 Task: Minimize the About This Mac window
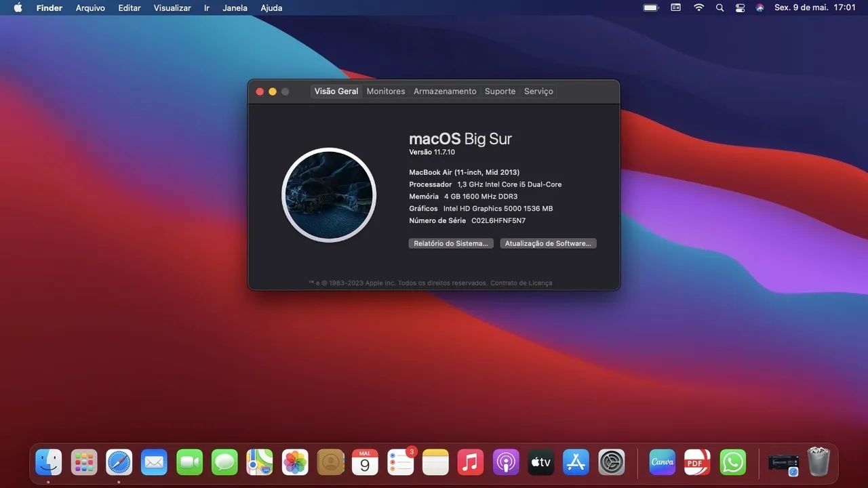click(x=273, y=91)
